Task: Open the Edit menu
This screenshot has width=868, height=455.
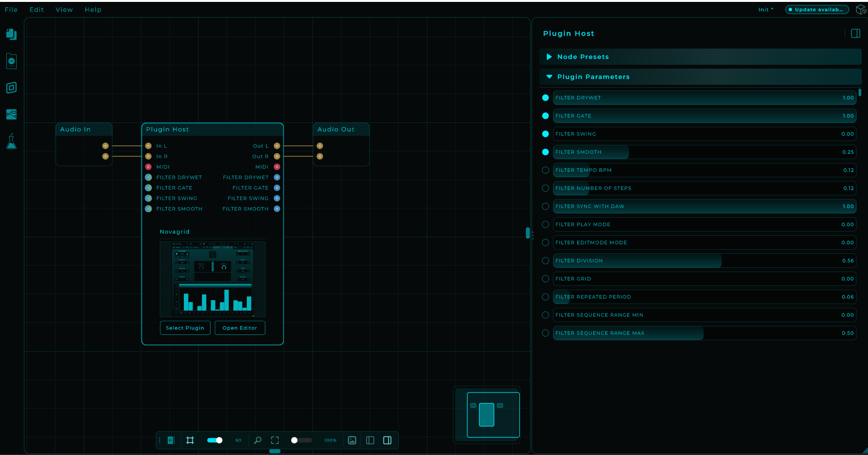Action: point(37,10)
